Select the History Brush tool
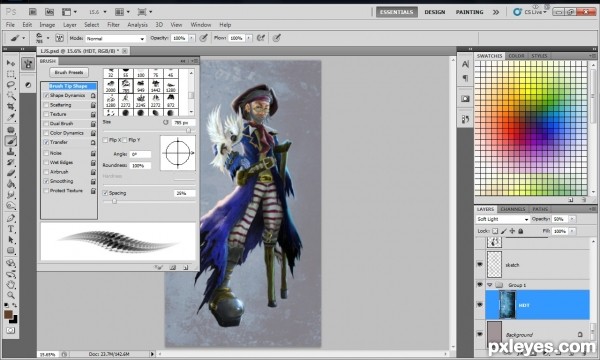Image resolution: width=600 pixels, height=360 pixels. pyautogui.click(x=11, y=163)
